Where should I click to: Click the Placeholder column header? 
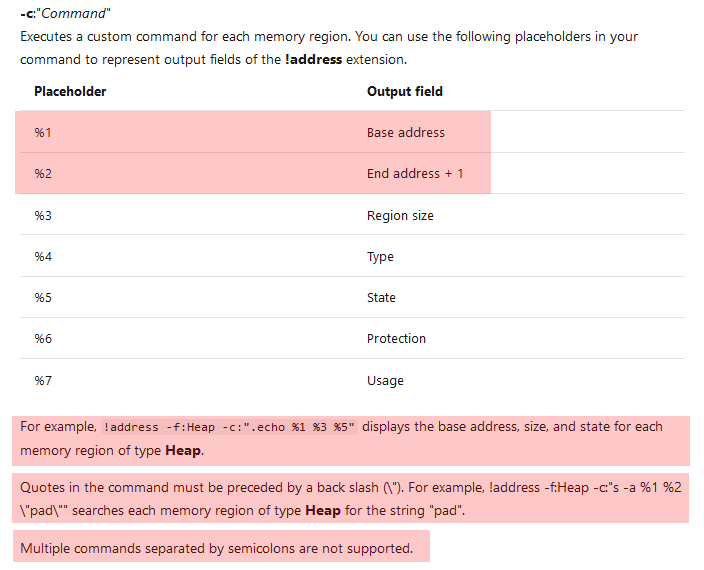tap(70, 92)
